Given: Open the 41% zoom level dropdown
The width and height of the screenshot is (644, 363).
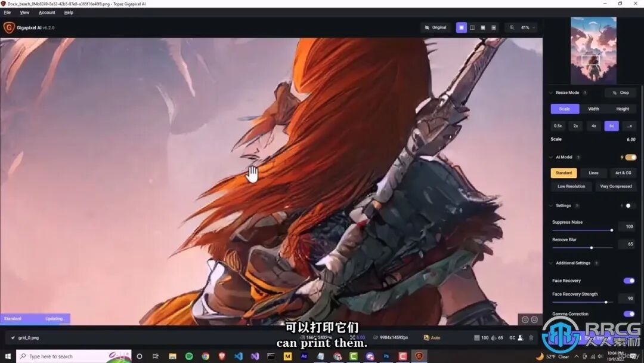Looking at the screenshot, I should pos(528,27).
